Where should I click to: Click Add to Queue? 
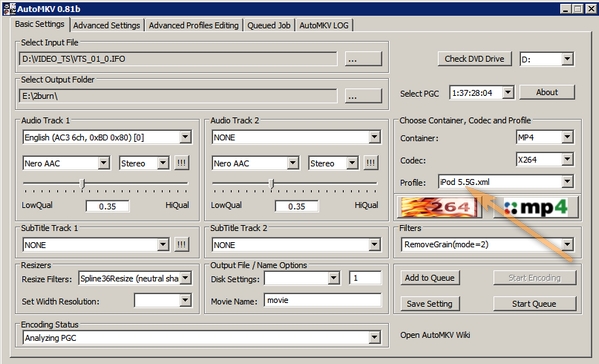430,278
